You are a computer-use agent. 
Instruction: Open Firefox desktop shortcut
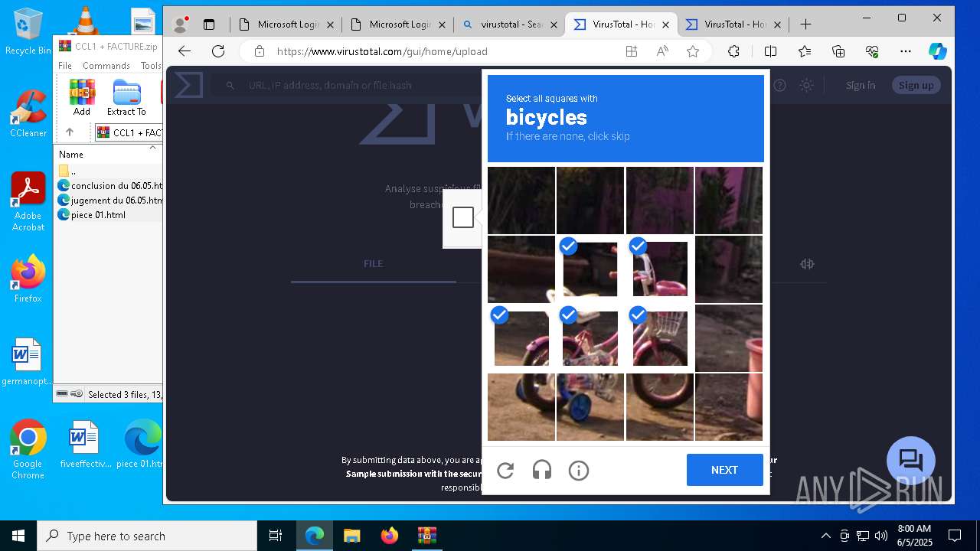coord(28,279)
